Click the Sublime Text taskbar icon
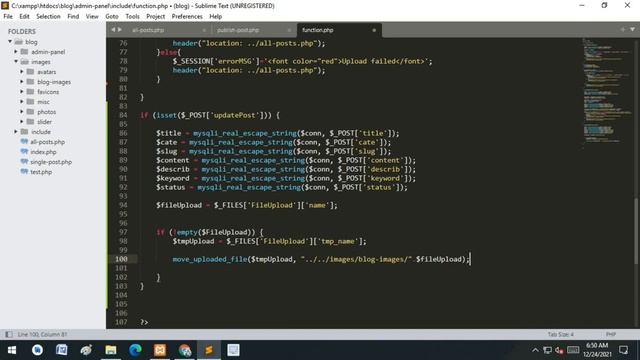640x360 pixels. coord(209,350)
